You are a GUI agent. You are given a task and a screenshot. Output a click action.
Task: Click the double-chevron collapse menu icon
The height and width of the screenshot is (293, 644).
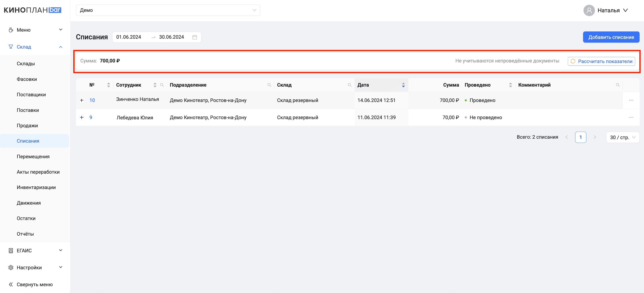(x=11, y=284)
